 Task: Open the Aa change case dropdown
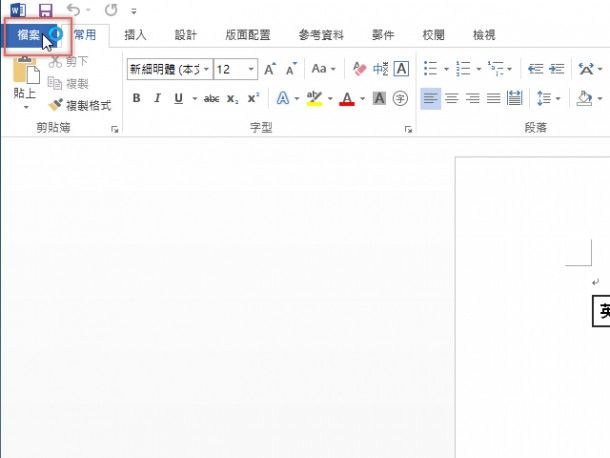point(323,69)
